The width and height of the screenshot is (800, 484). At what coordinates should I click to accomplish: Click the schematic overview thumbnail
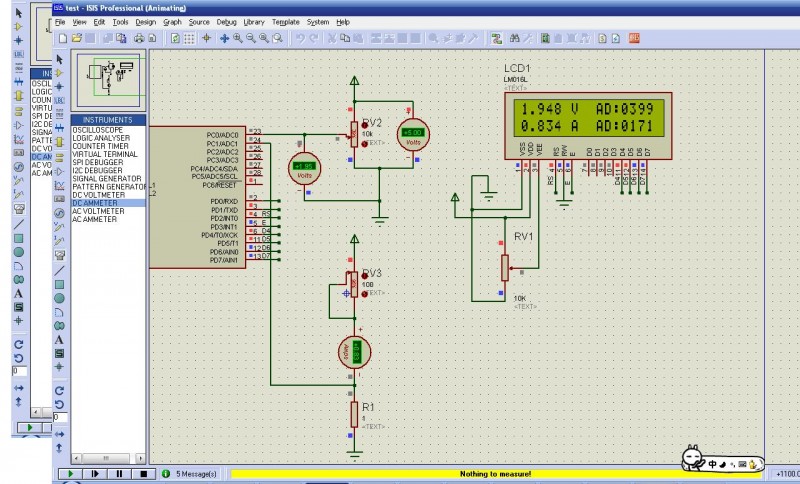click(108, 79)
